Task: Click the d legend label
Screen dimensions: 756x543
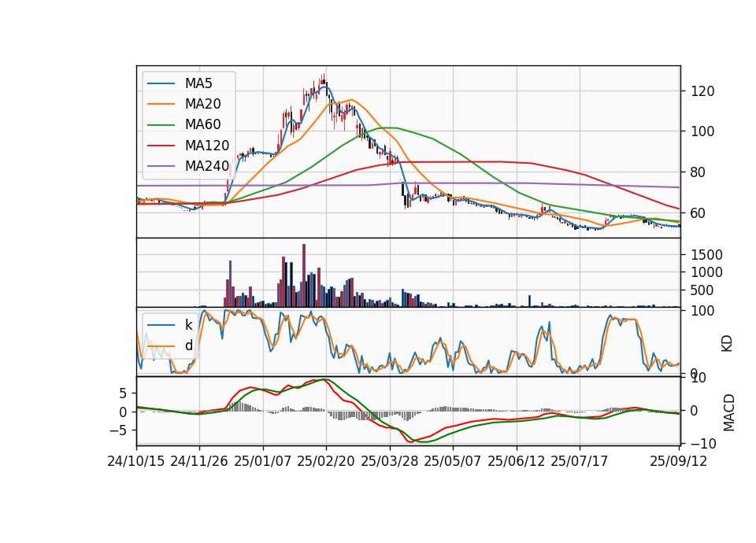Action: pos(188,345)
